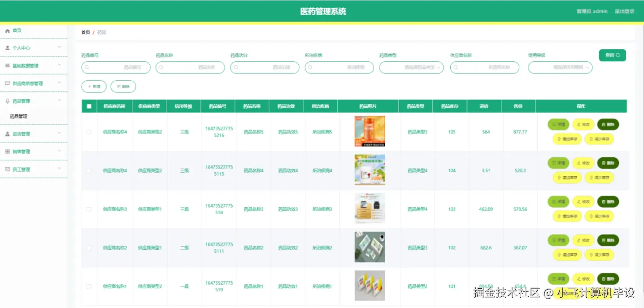
Task: Click the chat icon next to 供应商信息管理
Action: pyautogui.click(x=7, y=83)
